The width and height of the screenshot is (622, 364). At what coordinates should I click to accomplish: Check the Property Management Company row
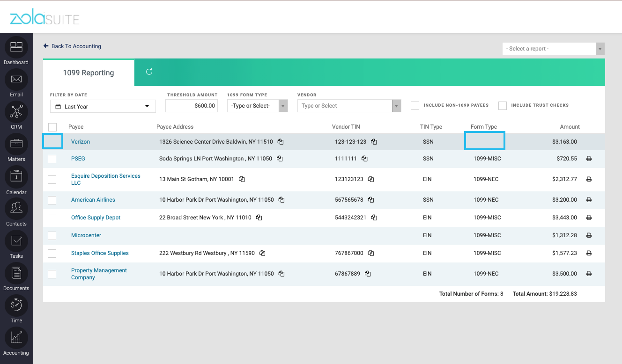(52, 274)
